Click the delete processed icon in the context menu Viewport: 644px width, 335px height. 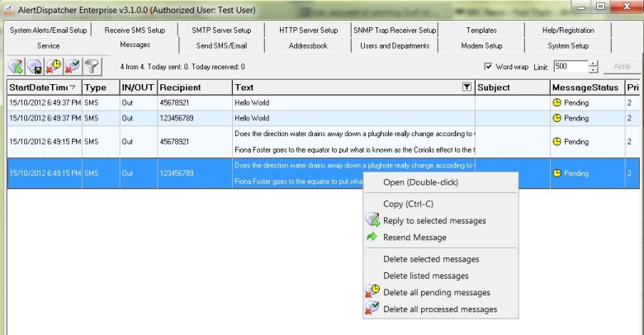pyautogui.click(x=372, y=308)
